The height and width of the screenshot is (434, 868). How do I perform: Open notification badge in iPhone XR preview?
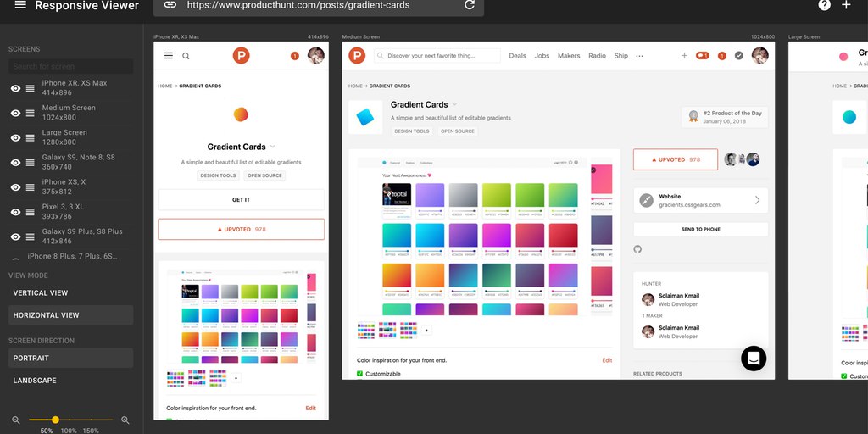click(294, 56)
